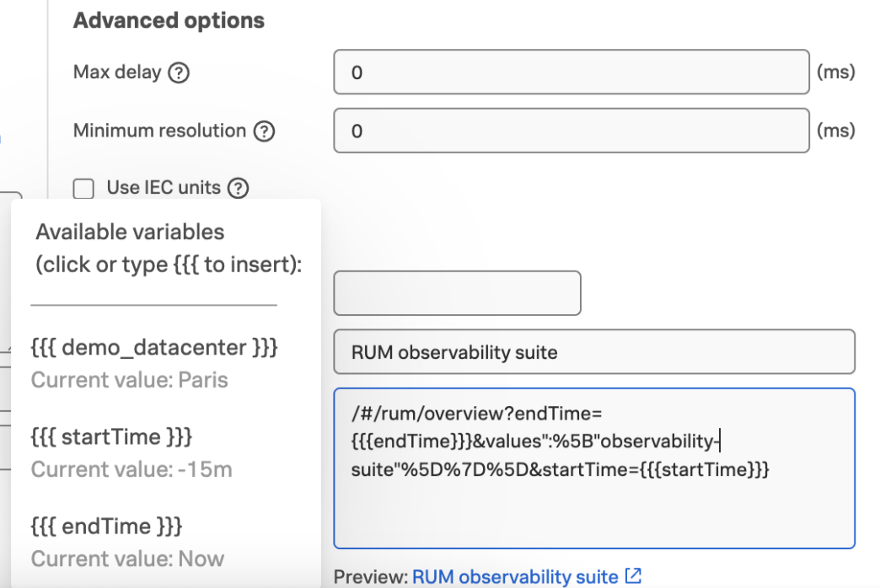Screen dimensions: 880x588
Task: Insert the startTime variable
Action: (111, 436)
